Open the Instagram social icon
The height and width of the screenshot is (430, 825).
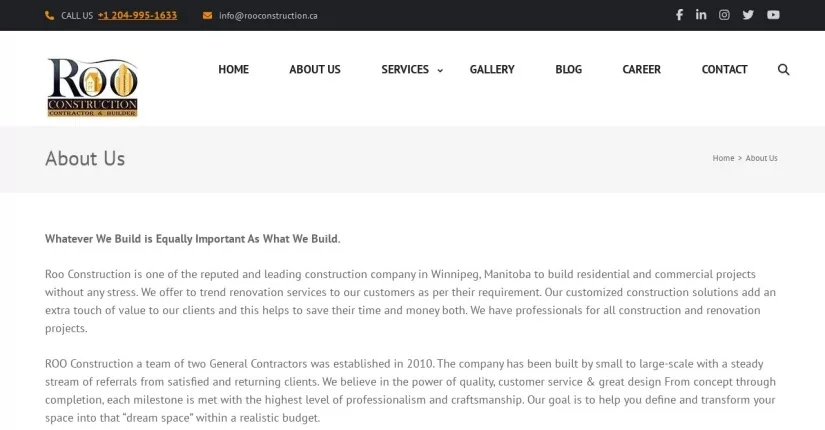(x=725, y=15)
